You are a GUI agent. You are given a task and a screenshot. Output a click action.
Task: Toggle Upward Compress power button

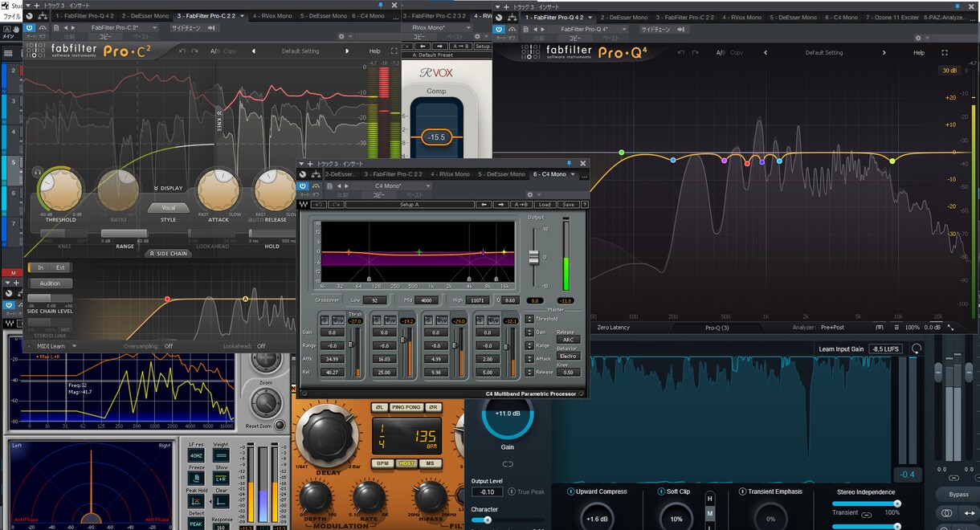(570, 491)
